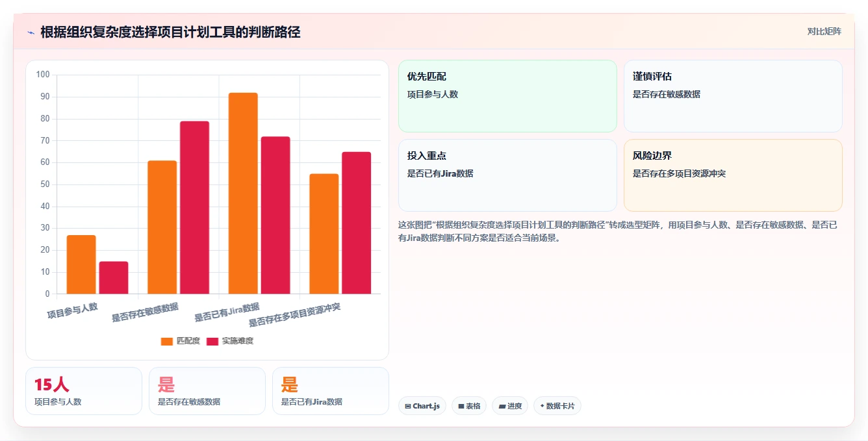Click the orange 是否已有Jira数据 bar at 92
This screenshot has height=441, width=868.
point(243,194)
